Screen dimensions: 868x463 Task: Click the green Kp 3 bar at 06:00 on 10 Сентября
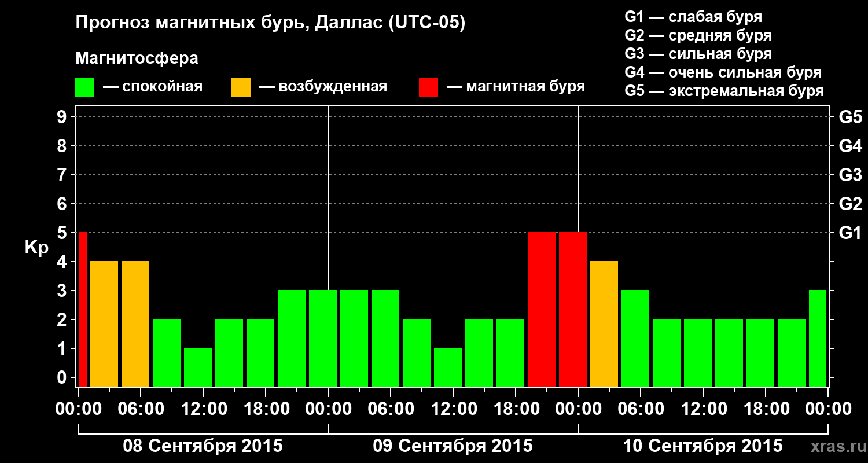(635, 338)
